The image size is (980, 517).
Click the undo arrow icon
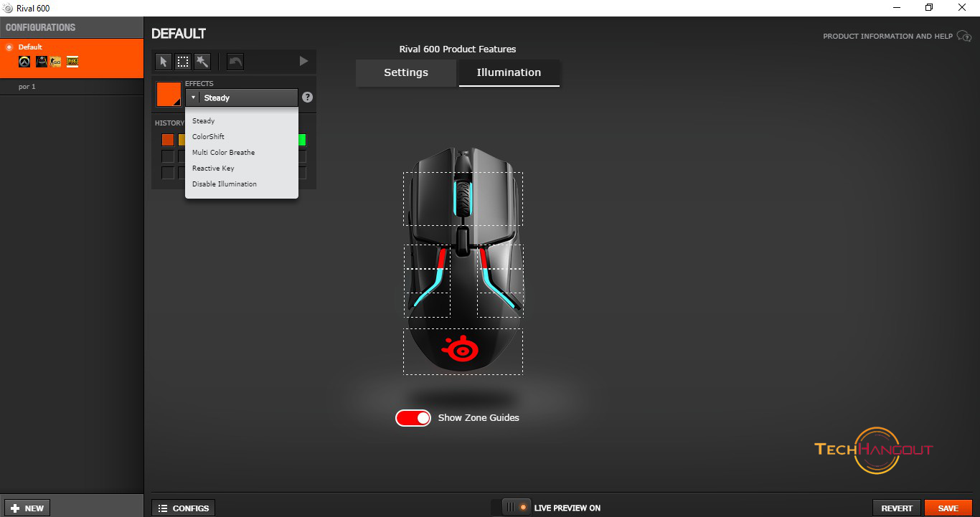(235, 62)
